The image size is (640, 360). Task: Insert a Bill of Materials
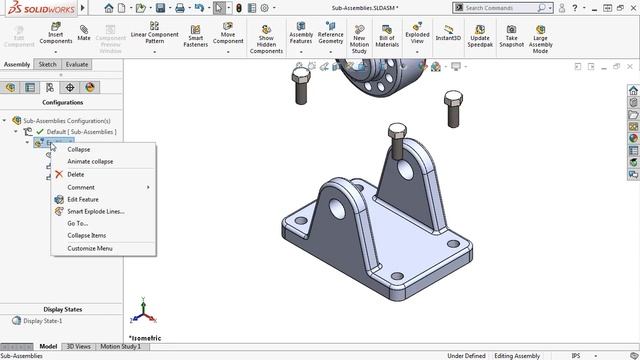coord(387,36)
